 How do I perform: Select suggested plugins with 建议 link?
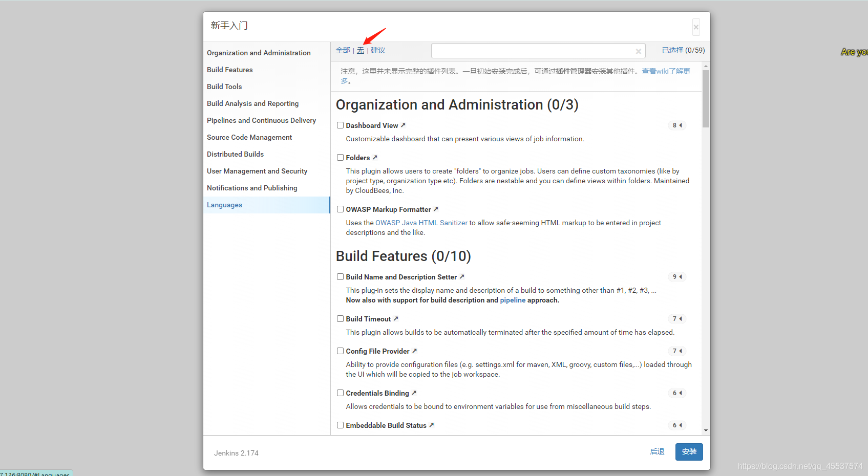click(x=378, y=50)
